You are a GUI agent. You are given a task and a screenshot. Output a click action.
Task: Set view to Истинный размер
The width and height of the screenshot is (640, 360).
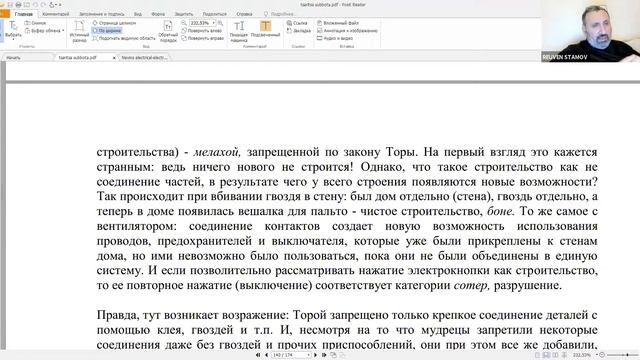coord(79,31)
